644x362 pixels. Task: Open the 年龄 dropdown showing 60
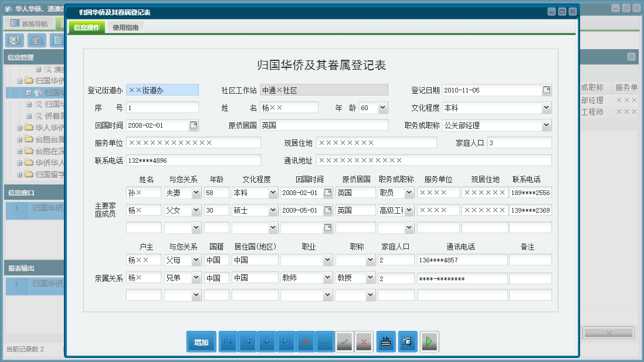point(382,108)
